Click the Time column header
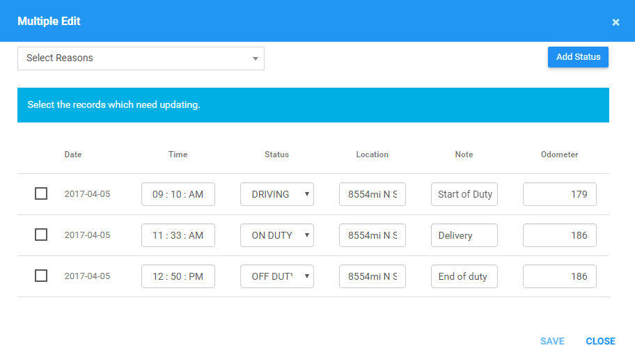This screenshot has height=364, width=635. pos(178,155)
